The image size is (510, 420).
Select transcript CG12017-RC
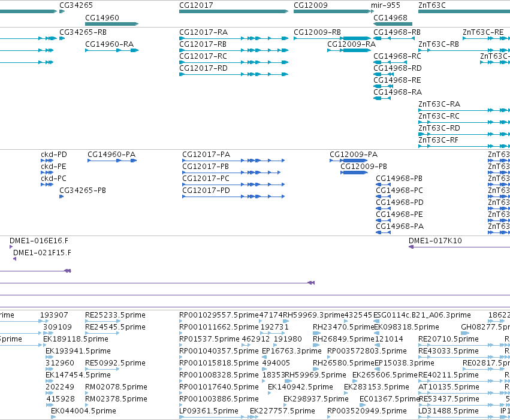[x=203, y=56]
